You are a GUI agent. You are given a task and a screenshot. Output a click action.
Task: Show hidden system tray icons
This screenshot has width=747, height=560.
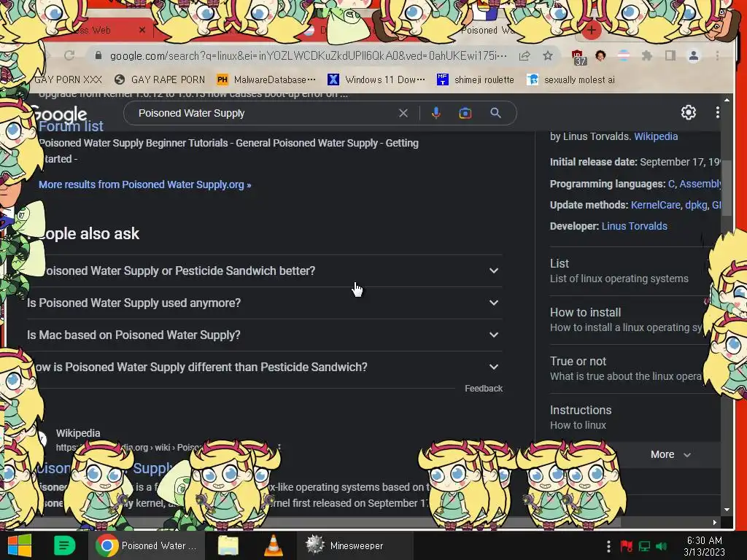click(608, 546)
